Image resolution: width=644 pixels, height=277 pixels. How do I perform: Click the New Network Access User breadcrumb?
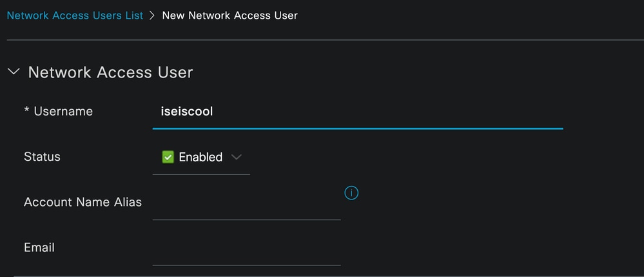(x=230, y=15)
